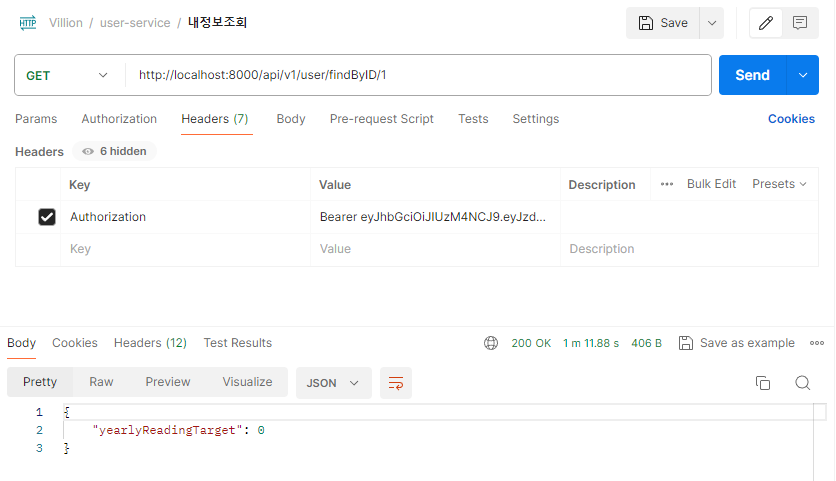Click the "yearlyReadingTarget" JSON key
Screen dimensions: 836x481
coord(167,430)
